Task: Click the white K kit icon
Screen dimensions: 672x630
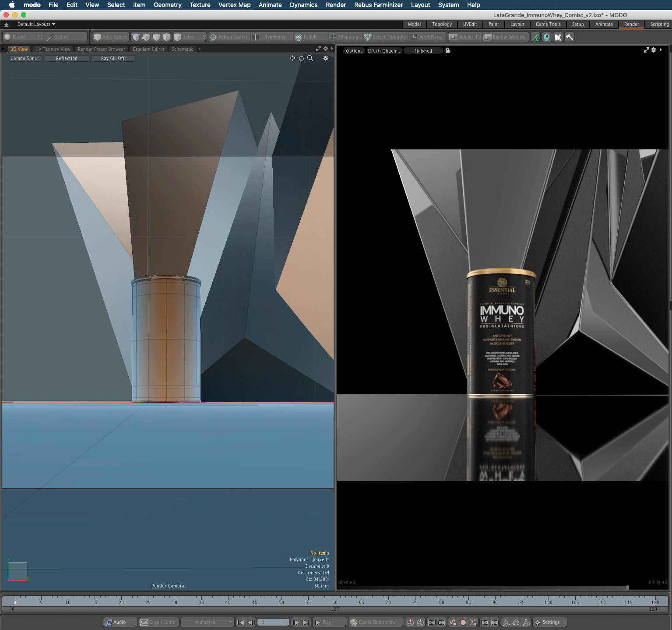Action: click(x=558, y=37)
